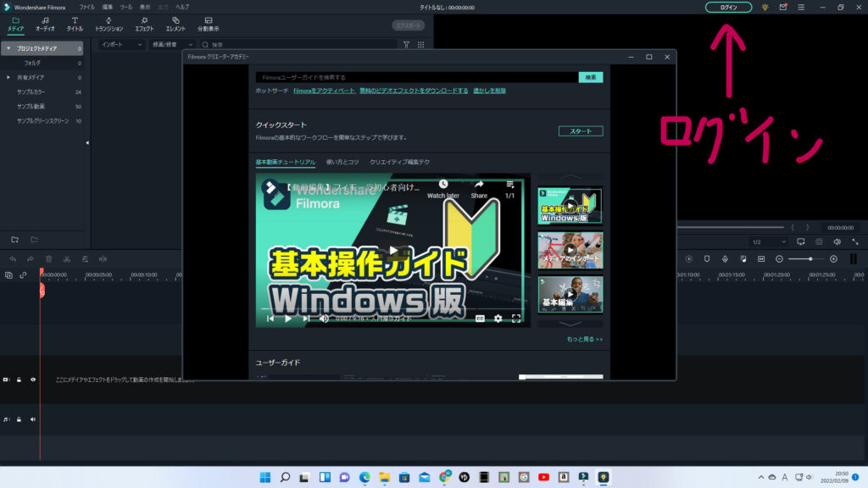This screenshot has width=868, height=488.
Task: Click Watch later on the tutorial video
Action: click(x=442, y=189)
